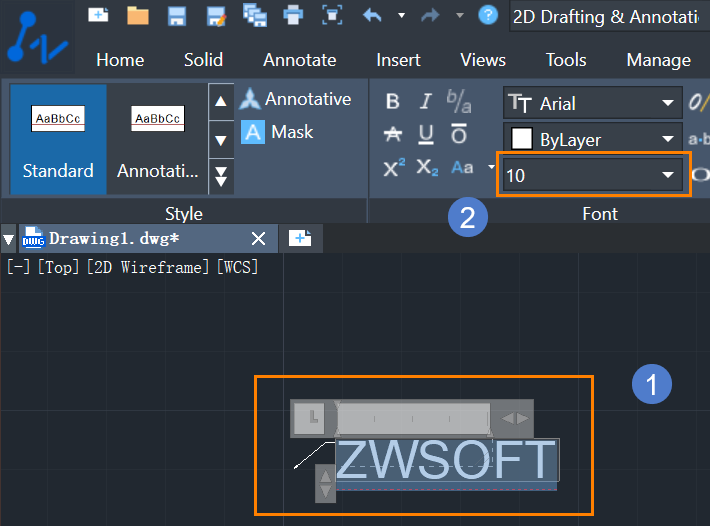Switch to the Home ribbon tab
The height and width of the screenshot is (526, 710).
point(120,60)
